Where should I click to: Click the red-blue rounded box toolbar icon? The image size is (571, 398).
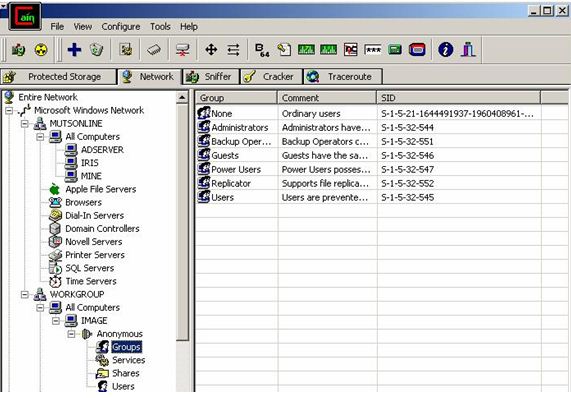(417, 50)
